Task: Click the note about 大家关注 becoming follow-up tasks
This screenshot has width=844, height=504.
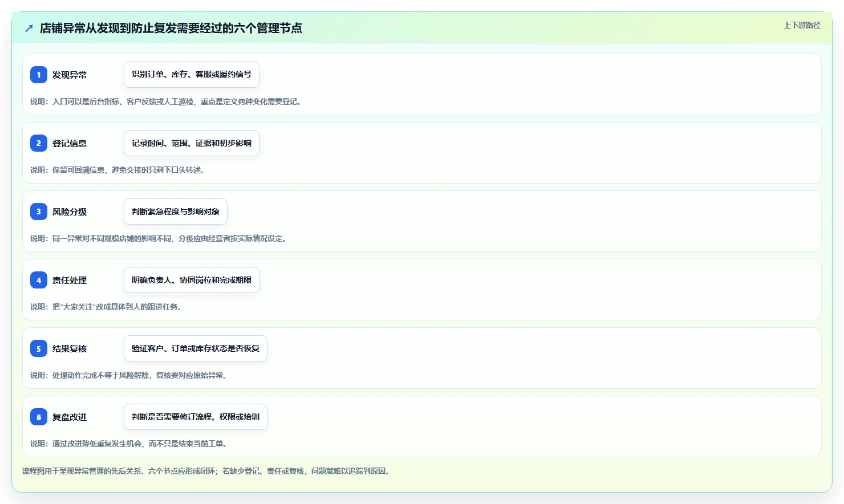Action: 107,307
